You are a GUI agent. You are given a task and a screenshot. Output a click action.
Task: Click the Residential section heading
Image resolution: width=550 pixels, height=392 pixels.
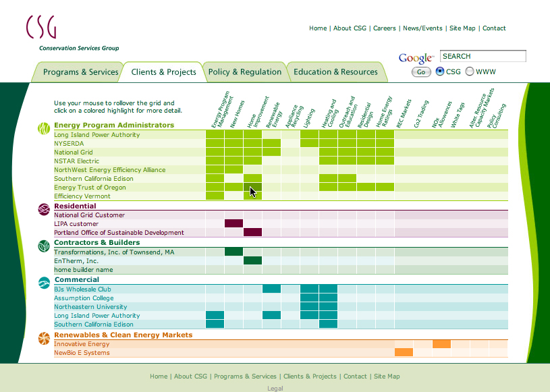coord(75,206)
